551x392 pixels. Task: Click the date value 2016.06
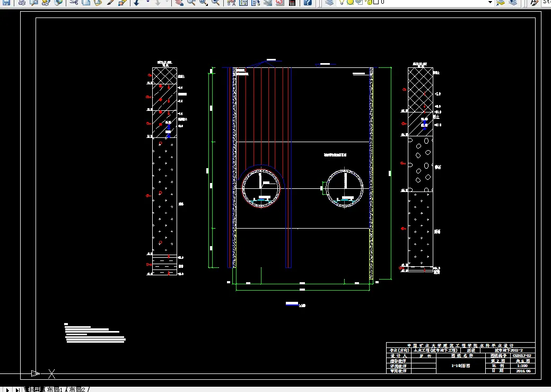(523, 371)
